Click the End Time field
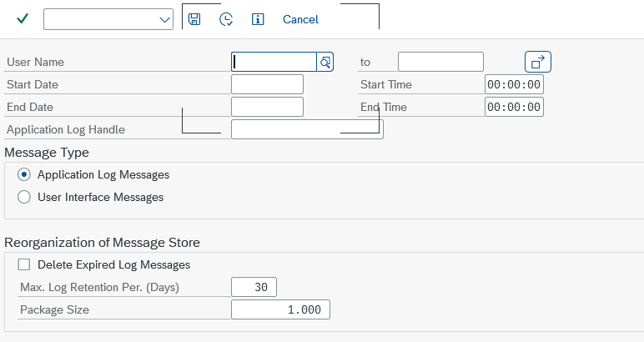644x342 pixels. pos(514,107)
